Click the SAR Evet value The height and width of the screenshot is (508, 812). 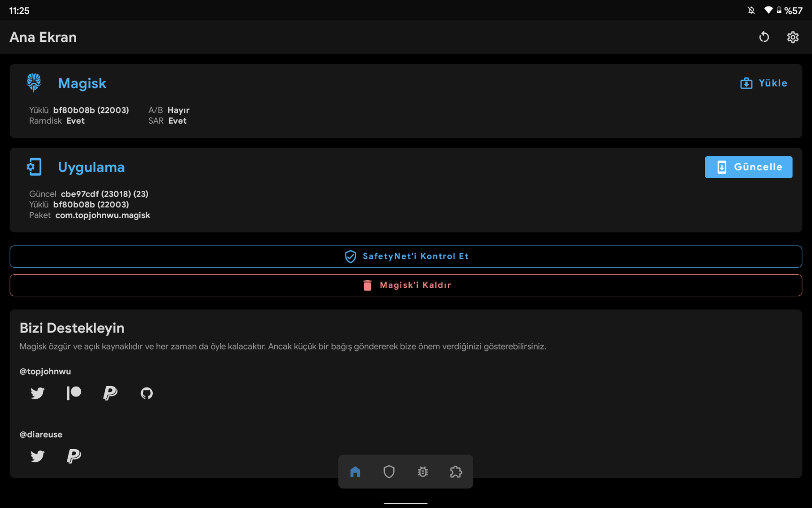(178, 121)
